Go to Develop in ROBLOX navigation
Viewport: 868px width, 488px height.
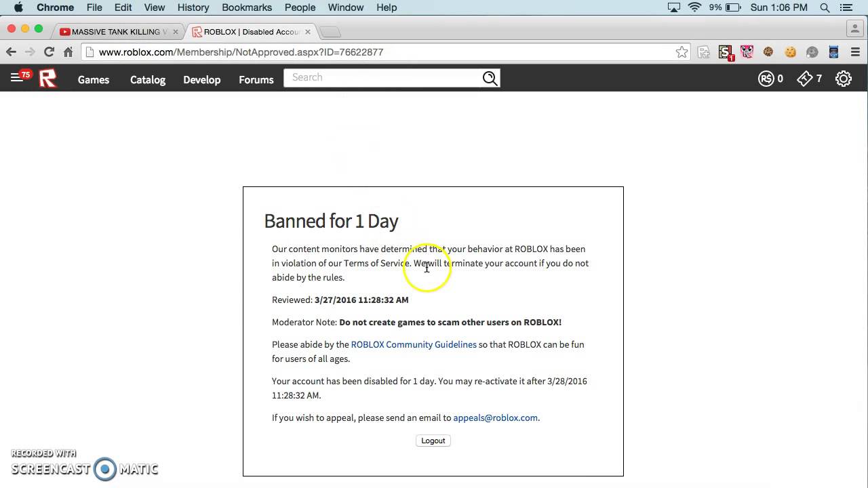click(201, 79)
